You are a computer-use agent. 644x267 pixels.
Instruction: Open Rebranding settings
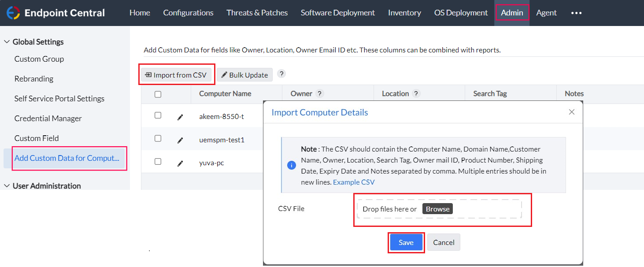[x=34, y=79]
